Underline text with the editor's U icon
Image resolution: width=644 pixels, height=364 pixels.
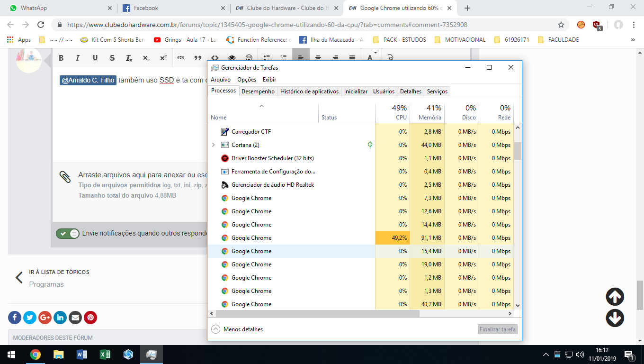95,58
